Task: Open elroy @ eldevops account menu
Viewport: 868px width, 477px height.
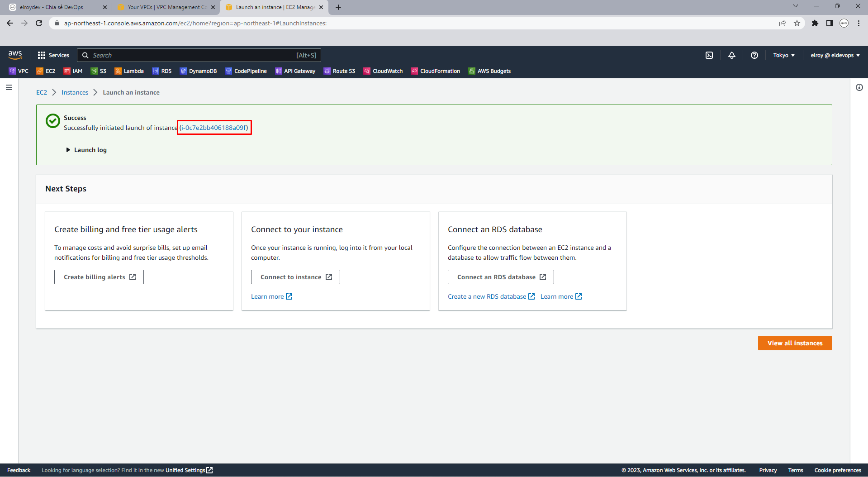Action: tap(835, 55)
